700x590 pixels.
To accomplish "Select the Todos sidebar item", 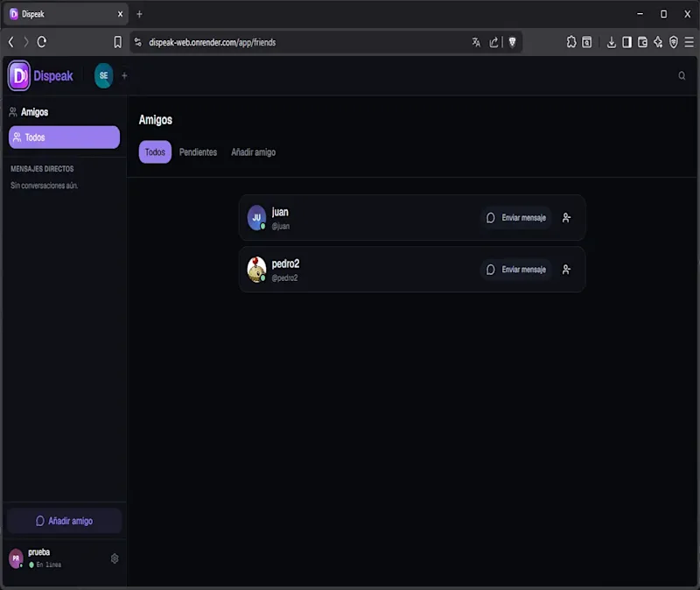I will (x=64, y=137).
